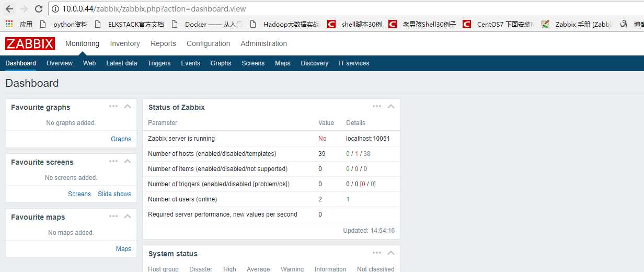The height and width of the screenshot is (272, 644).
Task: Click the browser address bar URL
Action: (154, 9)
